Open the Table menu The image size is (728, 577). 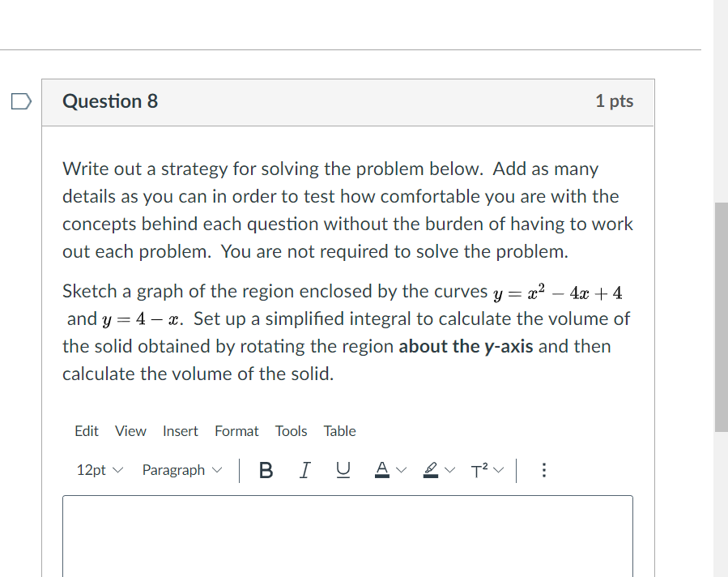point(339,431)
